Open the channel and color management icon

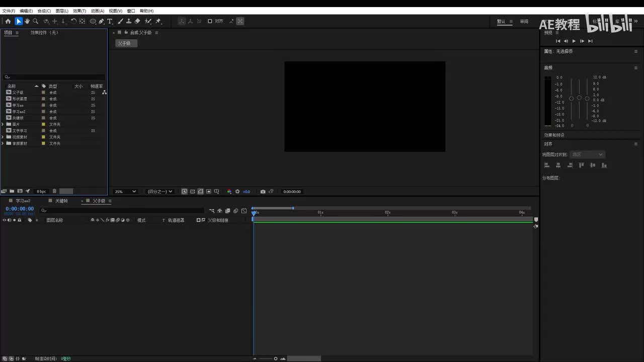click(229, 192)
